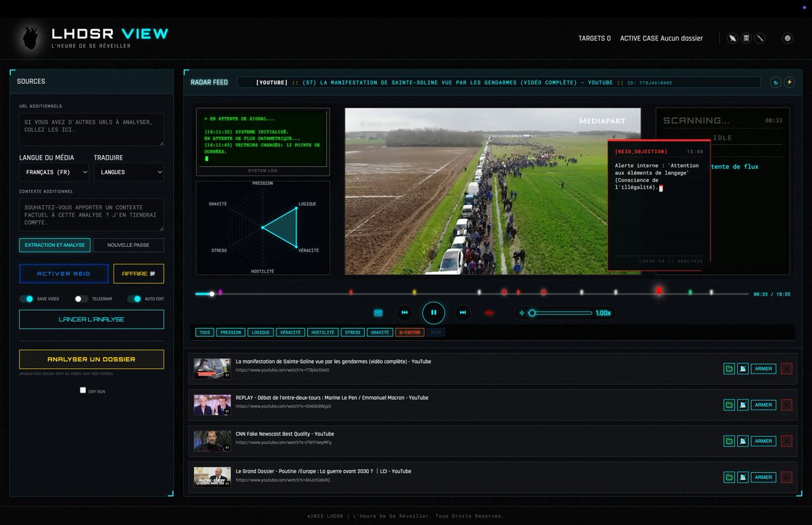Image resolution: width=812 pixels, height=525 pixels.
Task: Click the playback speed slider handle
Action: point(533,313)
